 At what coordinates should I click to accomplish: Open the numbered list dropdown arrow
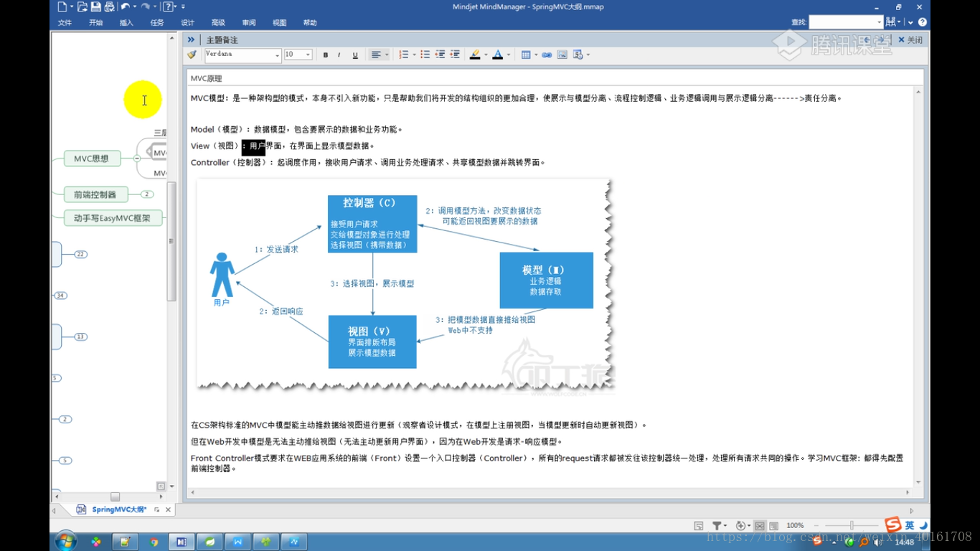tap(414, 55)
